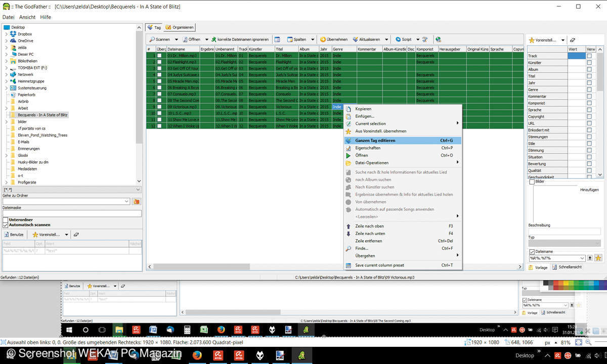Click the star icon beside Dateiname pattern field
Viewport: 607px width, 364px height.
point(598,258)
